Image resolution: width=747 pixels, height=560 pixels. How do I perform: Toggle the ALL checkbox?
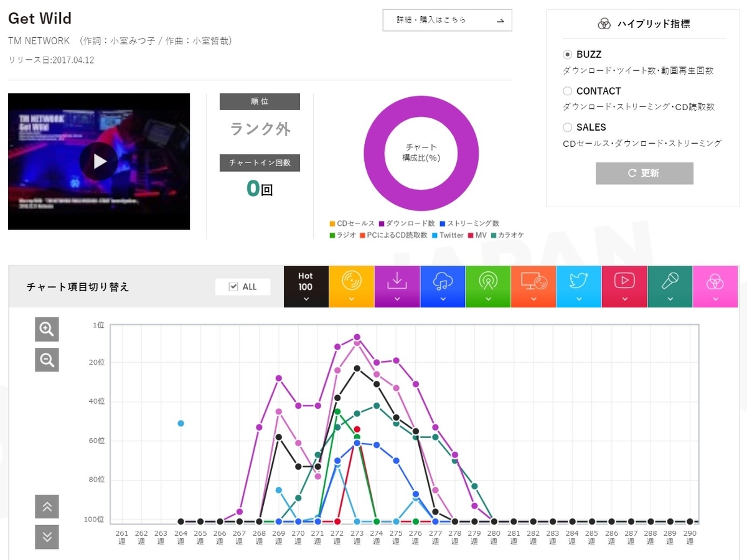coord(233,286)
